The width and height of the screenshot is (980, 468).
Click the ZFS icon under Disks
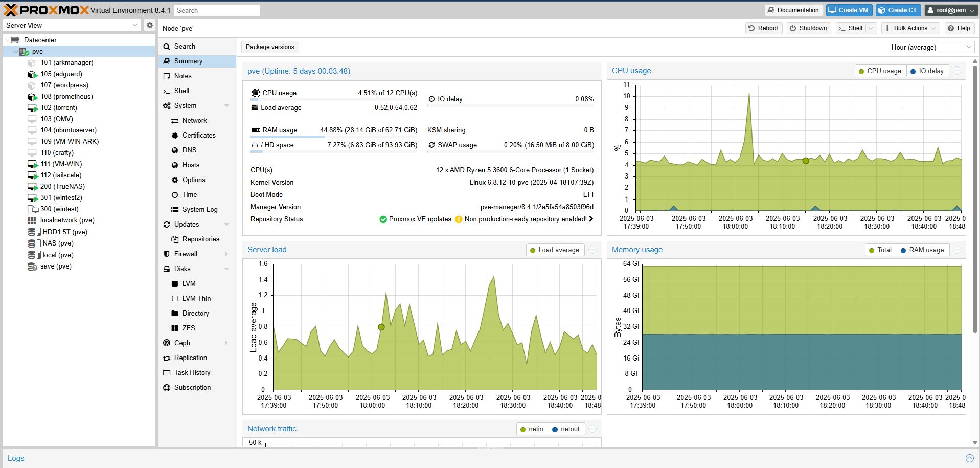pyautogui.click(x=175, y=328)
